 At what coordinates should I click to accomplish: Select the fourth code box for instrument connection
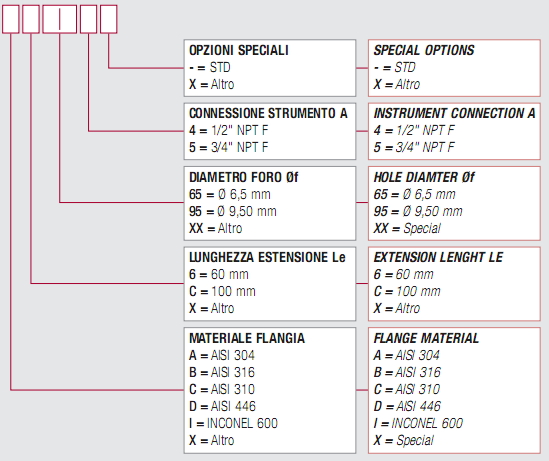(89, 19)
